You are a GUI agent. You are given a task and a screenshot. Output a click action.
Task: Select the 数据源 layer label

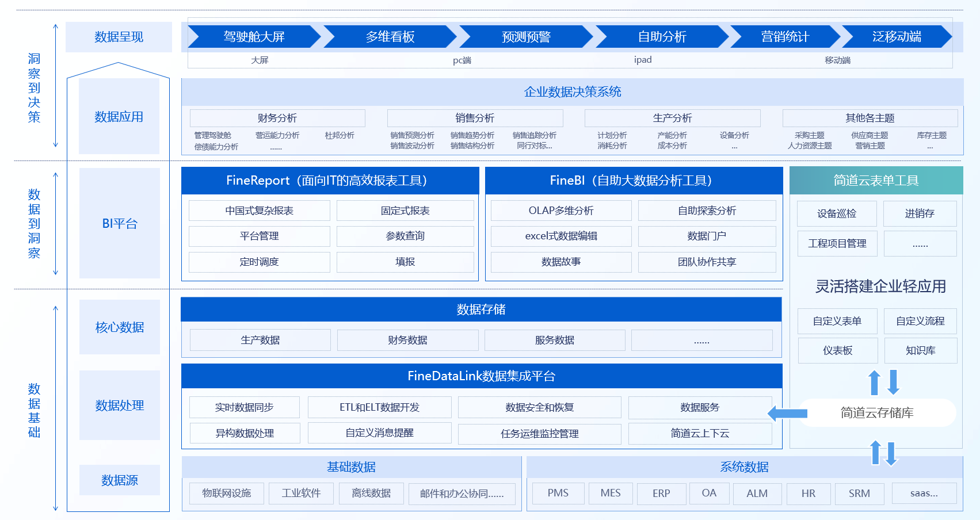point(120,480)
